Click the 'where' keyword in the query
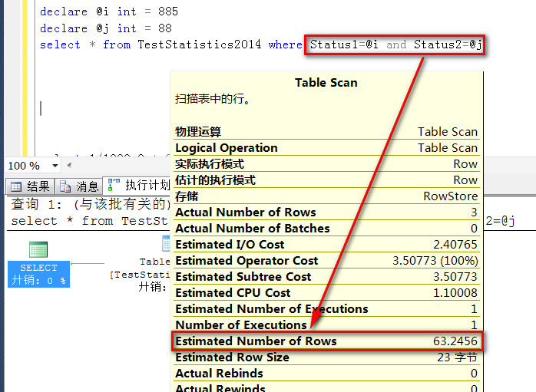 point(286,44)
